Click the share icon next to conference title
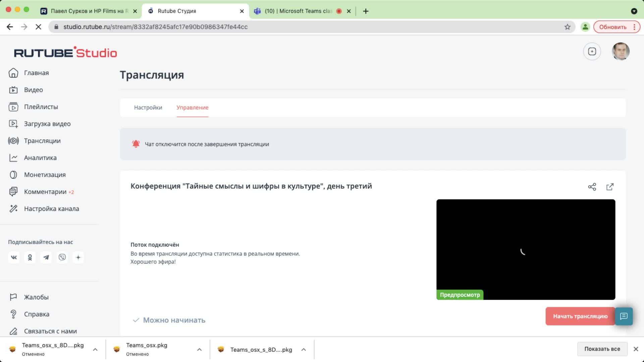Image resolution: width=644 pixels, height=362 pixels. pyautogui.click(x=592, y=187)
